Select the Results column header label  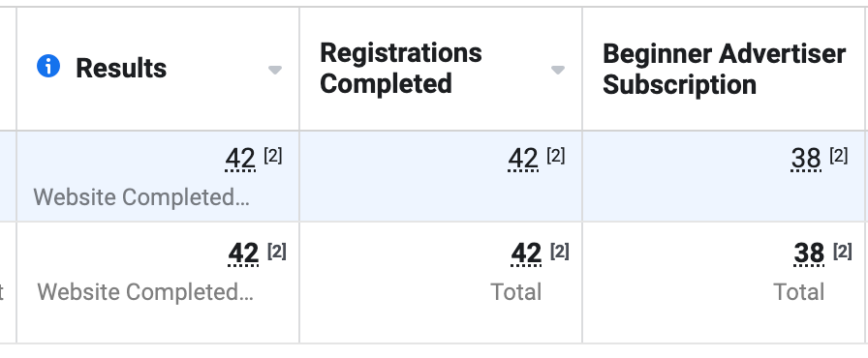pos(121,68)
